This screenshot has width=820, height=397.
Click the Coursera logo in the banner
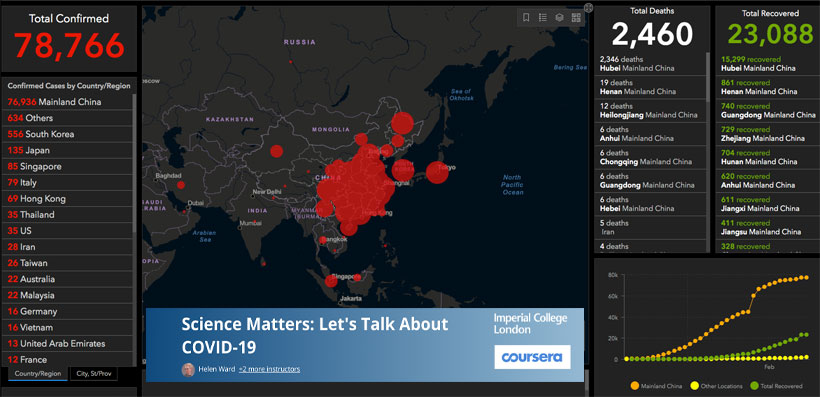532,357
